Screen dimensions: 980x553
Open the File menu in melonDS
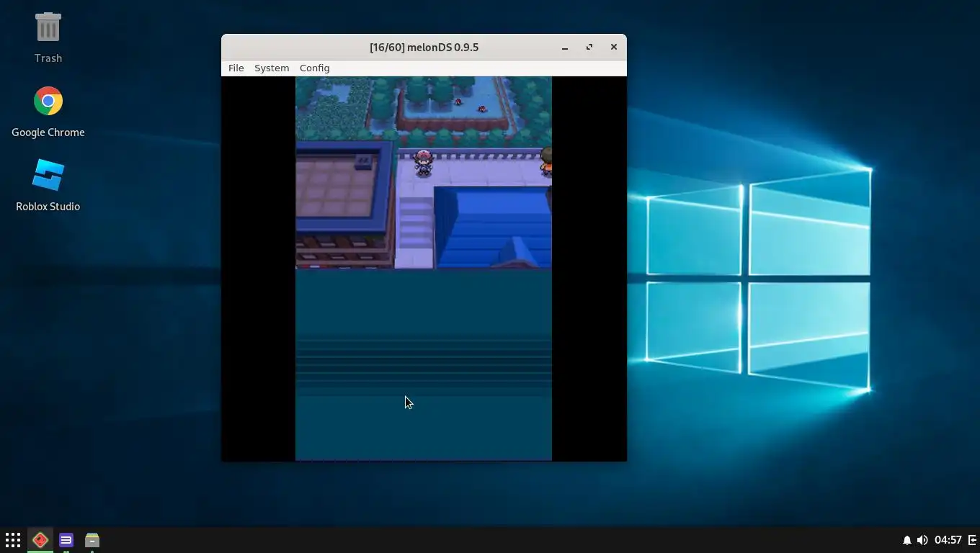tap(236, 68)
